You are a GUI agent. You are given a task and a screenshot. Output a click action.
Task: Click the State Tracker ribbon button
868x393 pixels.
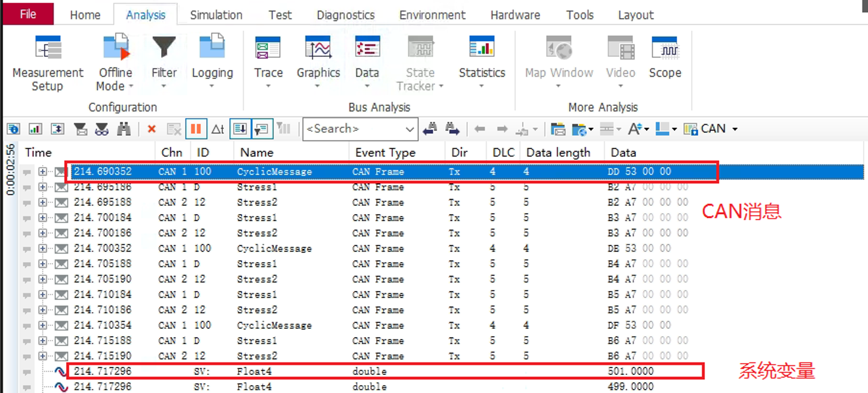[420, 63]
